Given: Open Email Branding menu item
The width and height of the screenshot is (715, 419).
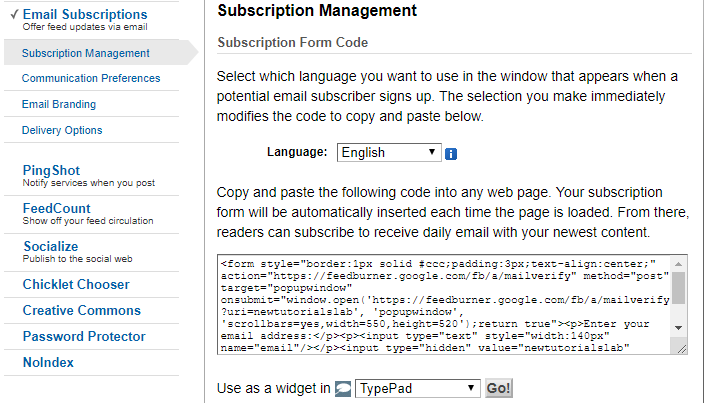Looking at the screenshot, I should [x=59, y=104].
